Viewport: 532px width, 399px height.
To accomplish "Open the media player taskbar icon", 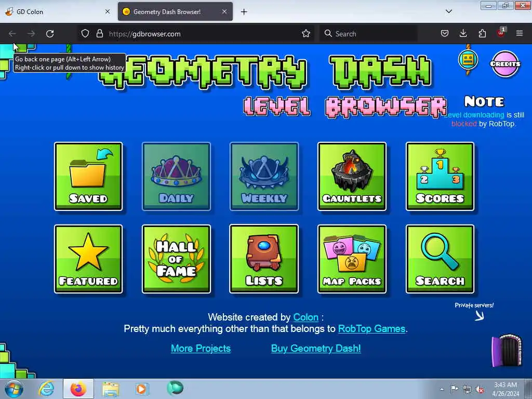I will (142, 389).
